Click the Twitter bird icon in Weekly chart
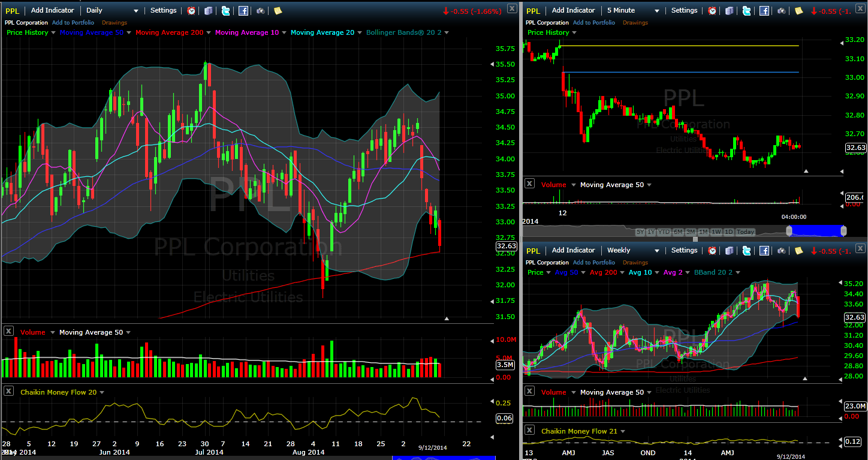Viewport: 868px width, 460px height. (746, 250)
